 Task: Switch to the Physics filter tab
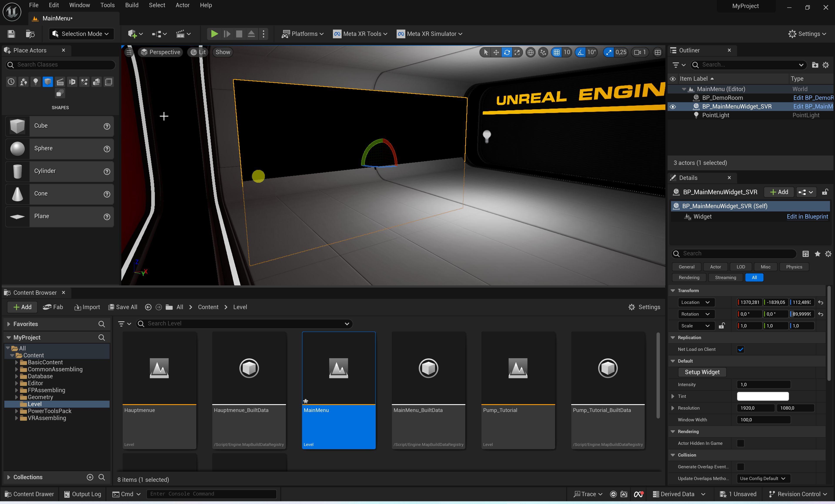[x=794, y=267]
